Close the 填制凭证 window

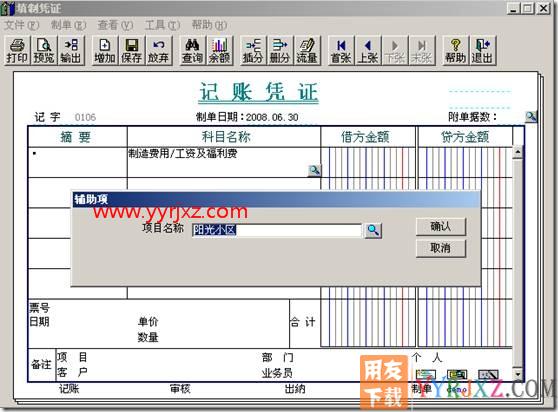tap(543, 8)
